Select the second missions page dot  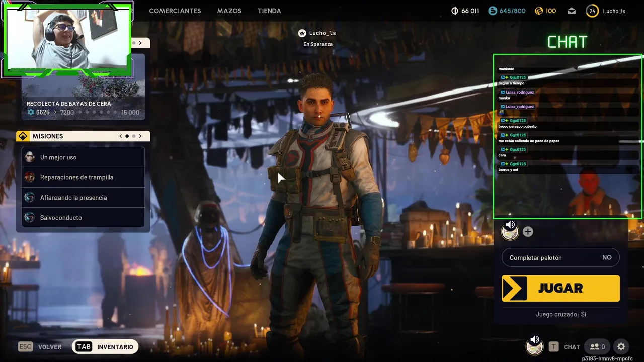click(x=134, y=136)
